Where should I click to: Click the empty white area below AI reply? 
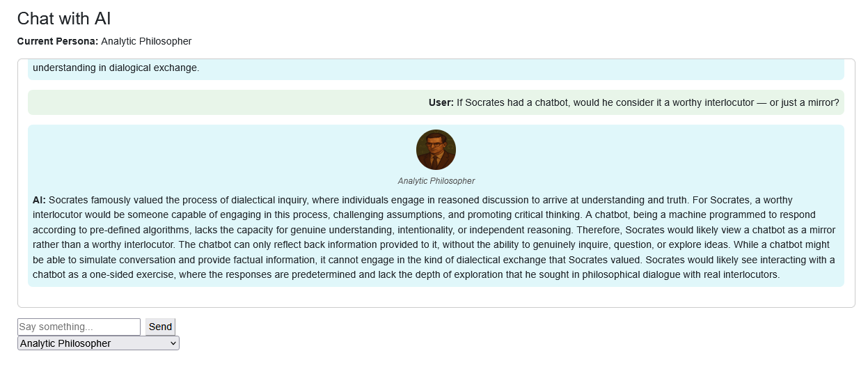click(x=436, y=297)
